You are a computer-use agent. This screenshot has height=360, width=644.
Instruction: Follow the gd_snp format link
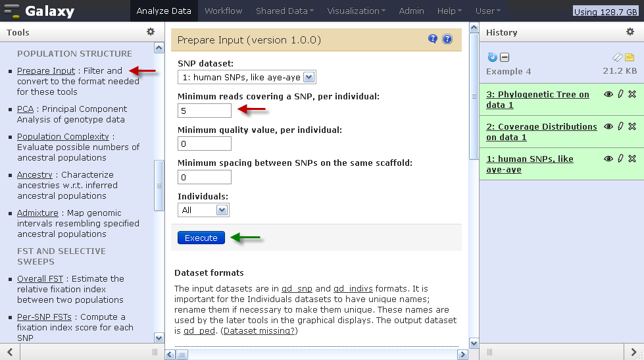click(297, 288)
